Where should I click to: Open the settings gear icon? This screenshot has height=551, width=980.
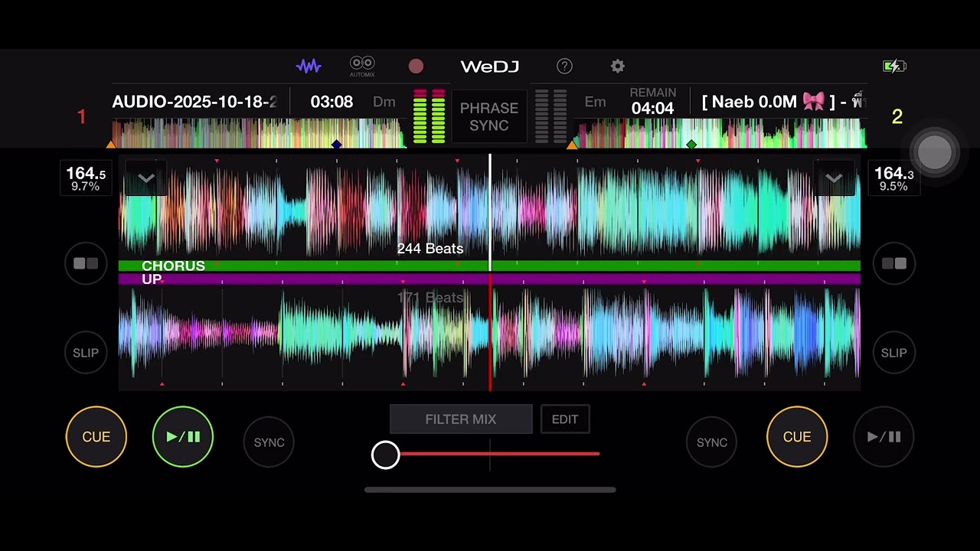coord(618,67)
